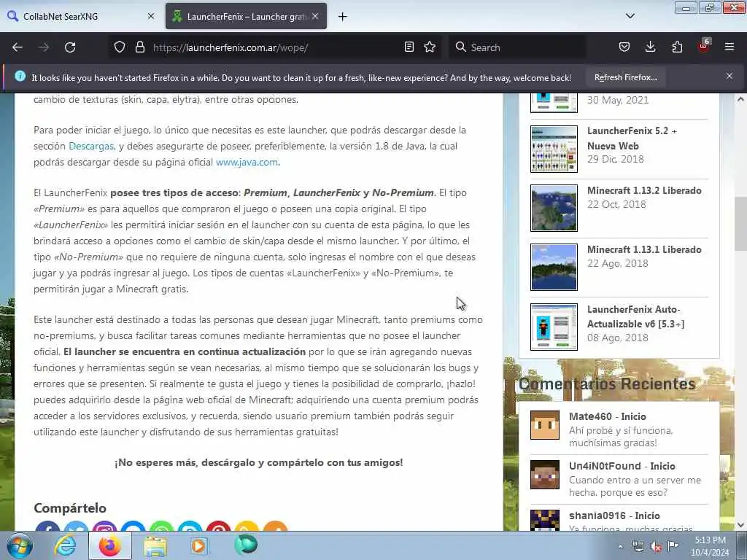Click Un4iN0tFound's avatar image
Screen dimensions: 747x560
coord(545,474)
